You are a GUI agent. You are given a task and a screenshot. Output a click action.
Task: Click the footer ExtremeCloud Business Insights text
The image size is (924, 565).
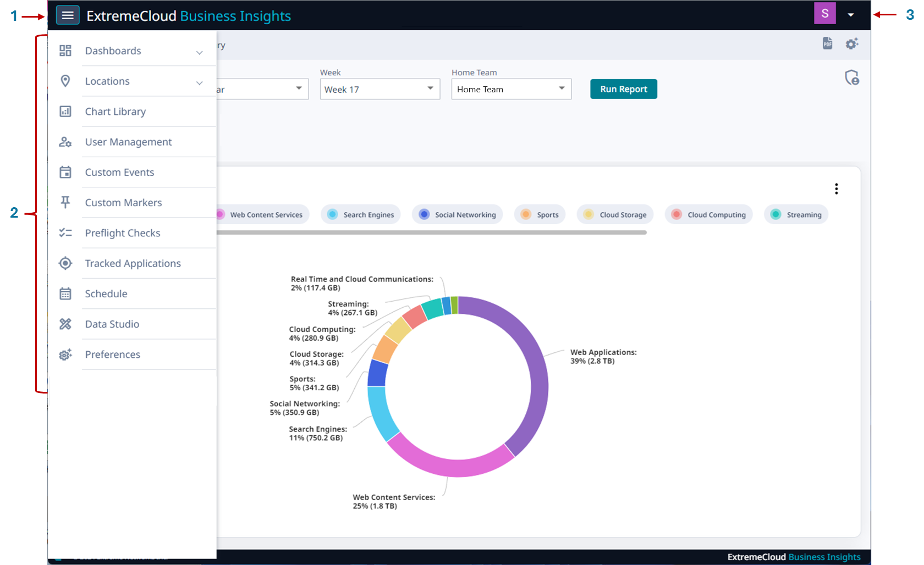[794, 557]
